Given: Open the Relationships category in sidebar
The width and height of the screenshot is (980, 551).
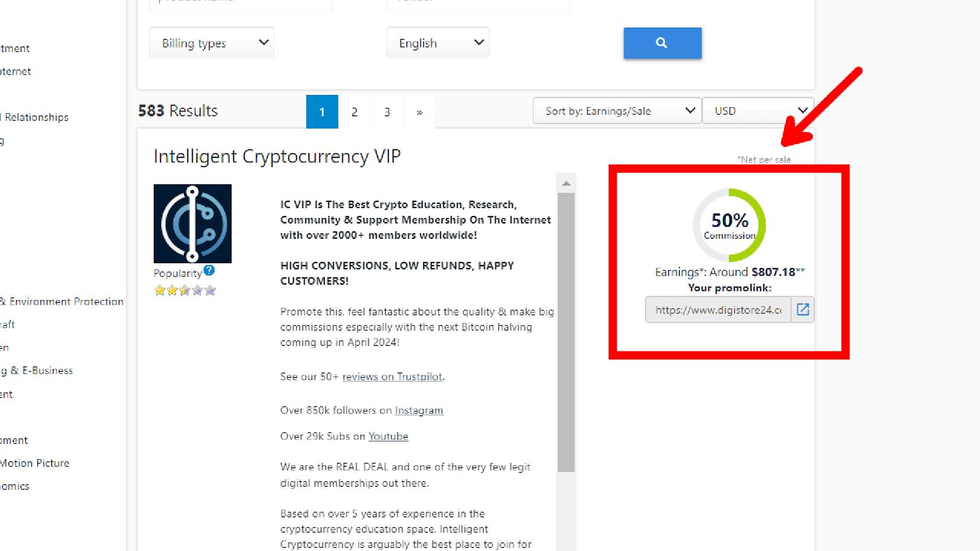Looking at the screenshot, I should [x=34, y=117].
